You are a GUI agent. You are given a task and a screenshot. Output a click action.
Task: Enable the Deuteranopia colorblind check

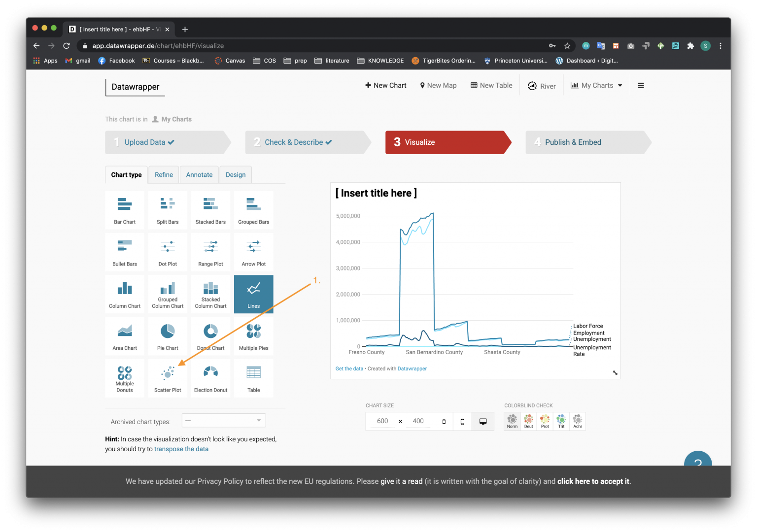[x=528, y=421]
